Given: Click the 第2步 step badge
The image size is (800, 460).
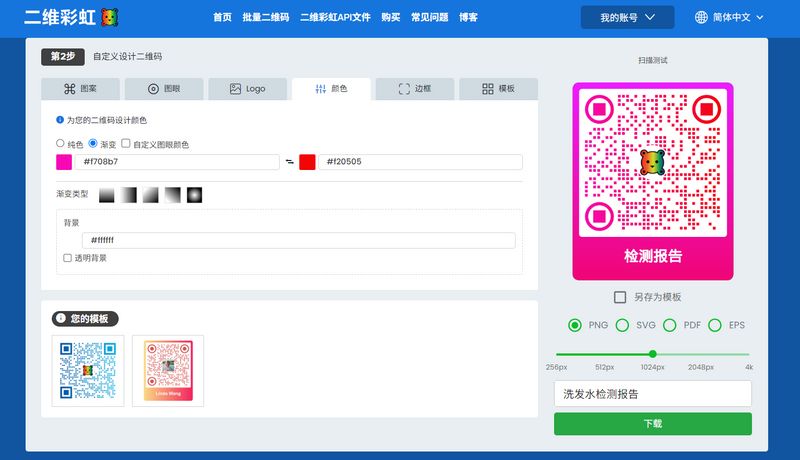Looking at the screenshot, I should pos(63,57).
